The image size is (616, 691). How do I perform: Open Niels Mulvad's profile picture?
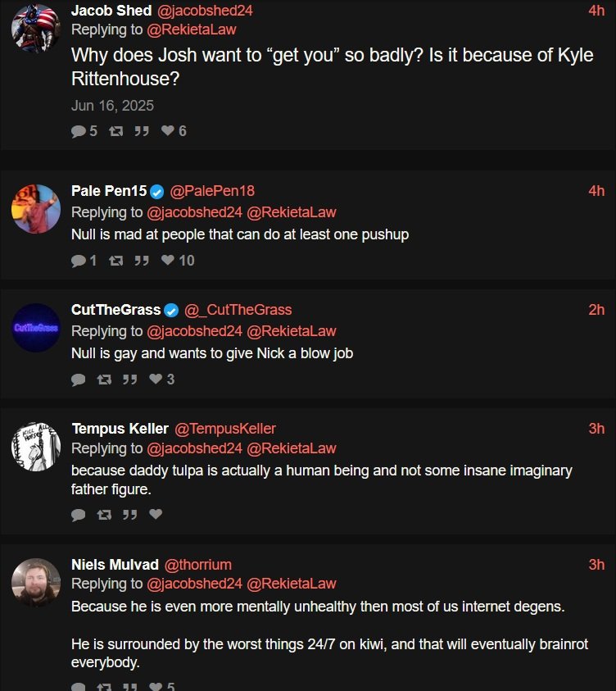pos(36,582)
